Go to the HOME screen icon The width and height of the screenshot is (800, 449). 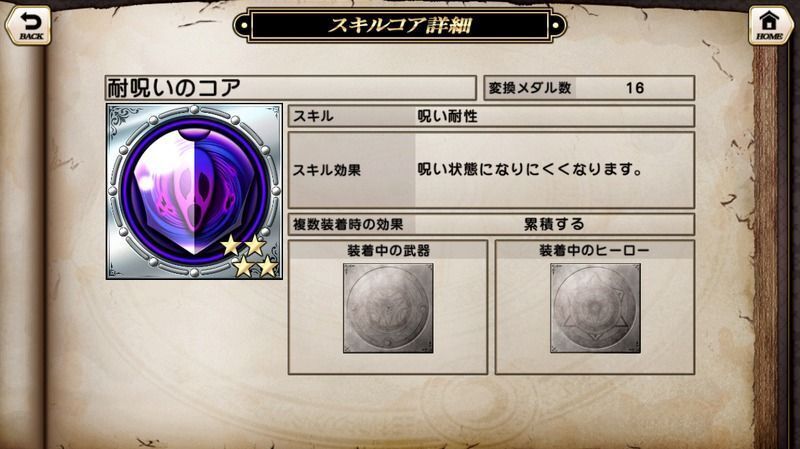(x=770, y=25)
